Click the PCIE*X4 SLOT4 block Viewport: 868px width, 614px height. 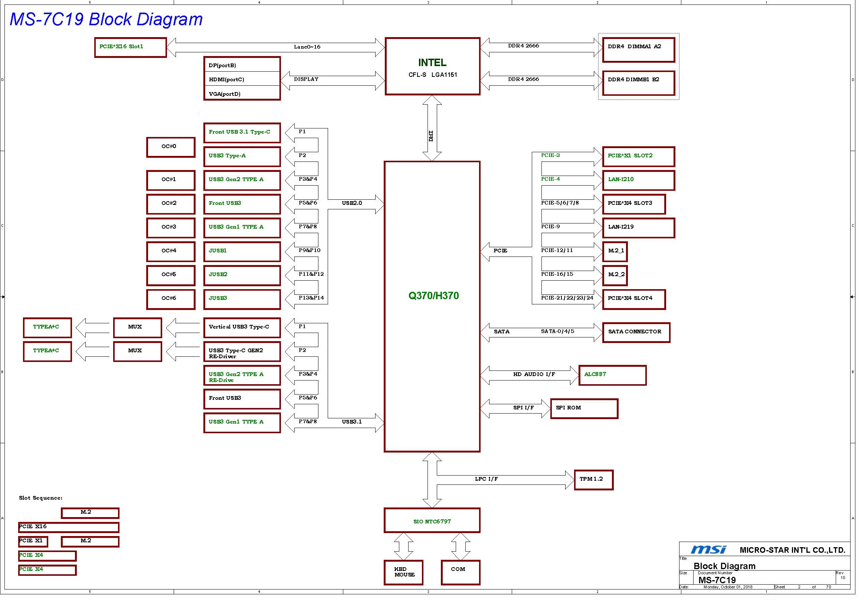pos(634,300)
